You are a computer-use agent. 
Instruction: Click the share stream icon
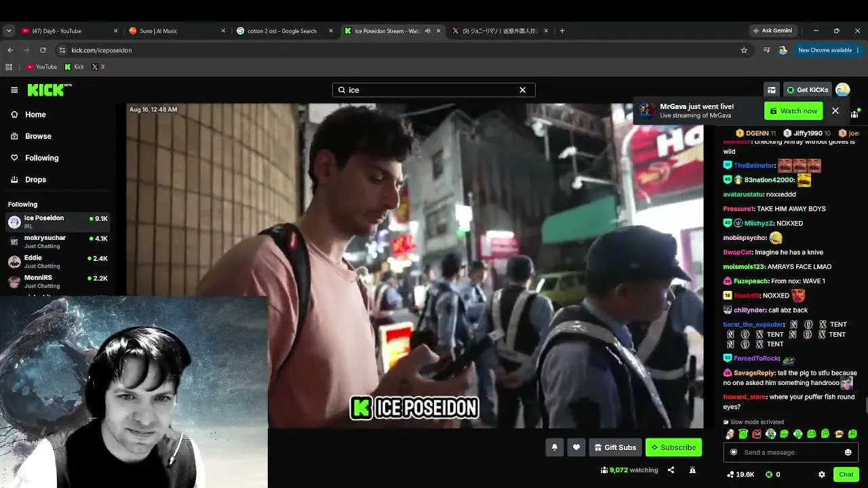click(671, 470)
